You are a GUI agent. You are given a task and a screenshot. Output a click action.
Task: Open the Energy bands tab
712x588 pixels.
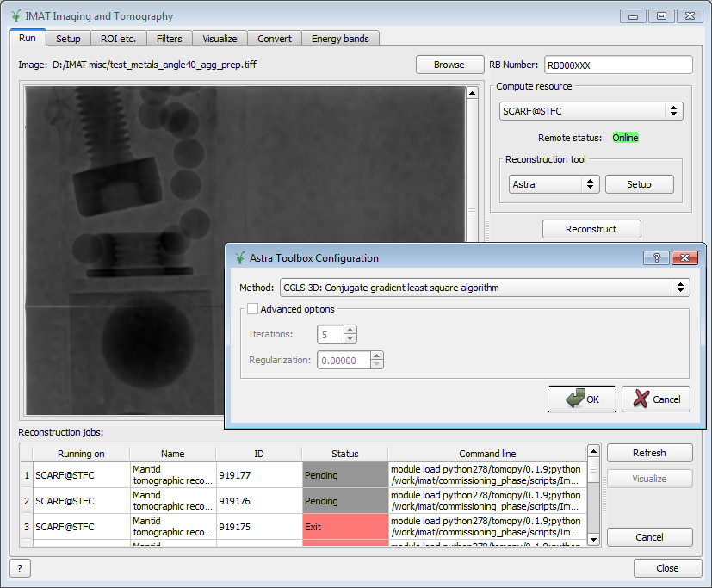340,38
